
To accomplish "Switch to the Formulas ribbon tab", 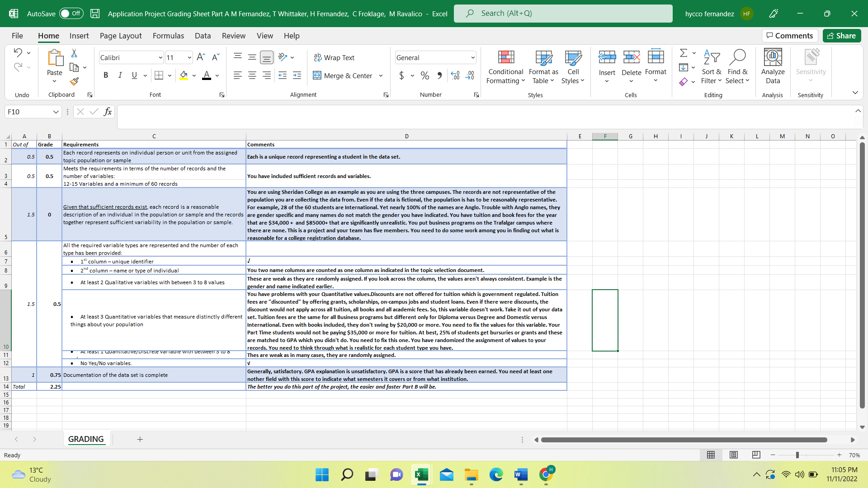I will (168, 36).
